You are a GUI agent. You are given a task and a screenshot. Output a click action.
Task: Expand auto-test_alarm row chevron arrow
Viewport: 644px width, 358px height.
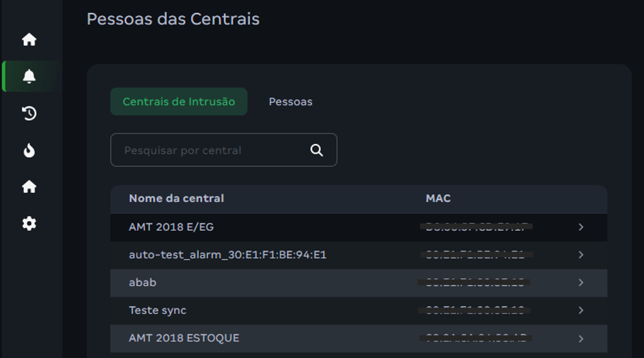tap(581, 255)
